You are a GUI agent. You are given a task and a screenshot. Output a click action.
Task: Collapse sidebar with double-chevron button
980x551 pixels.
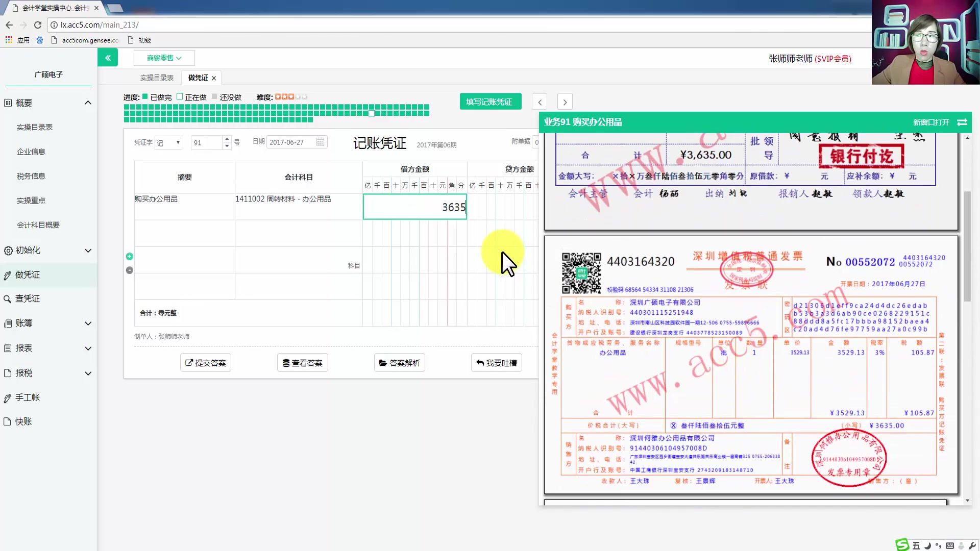pyautogui.click(x=108, y=58)
